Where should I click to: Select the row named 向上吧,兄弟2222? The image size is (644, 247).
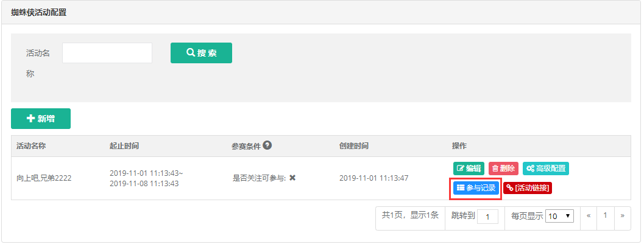point(320,178)
